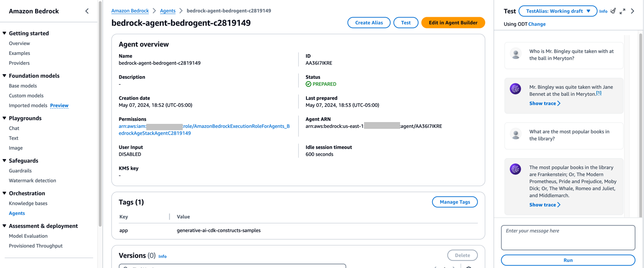Show trace for popular books answer

[x=545, y=205]
